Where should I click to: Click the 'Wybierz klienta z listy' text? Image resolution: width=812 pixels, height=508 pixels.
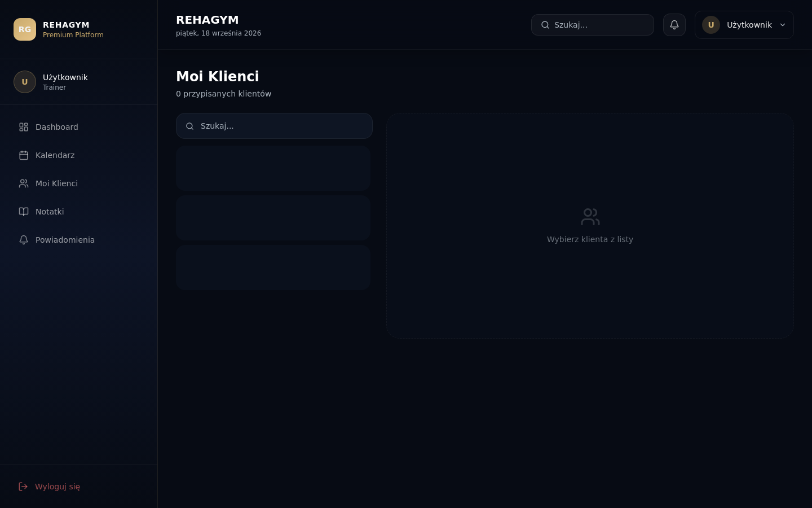tap(590, 239)
